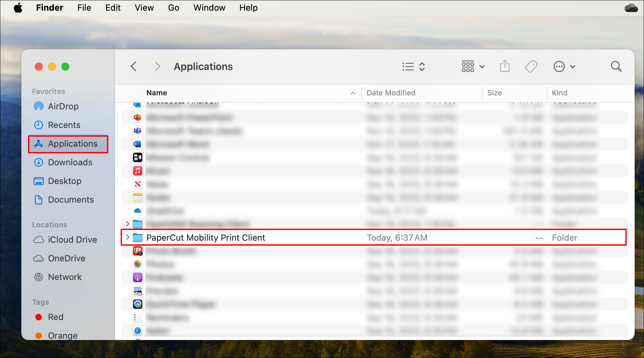The height and width of the screenshot is (358, 644).
Task: Click the Photo Booth app icon
Action: [x=138, y=251]
